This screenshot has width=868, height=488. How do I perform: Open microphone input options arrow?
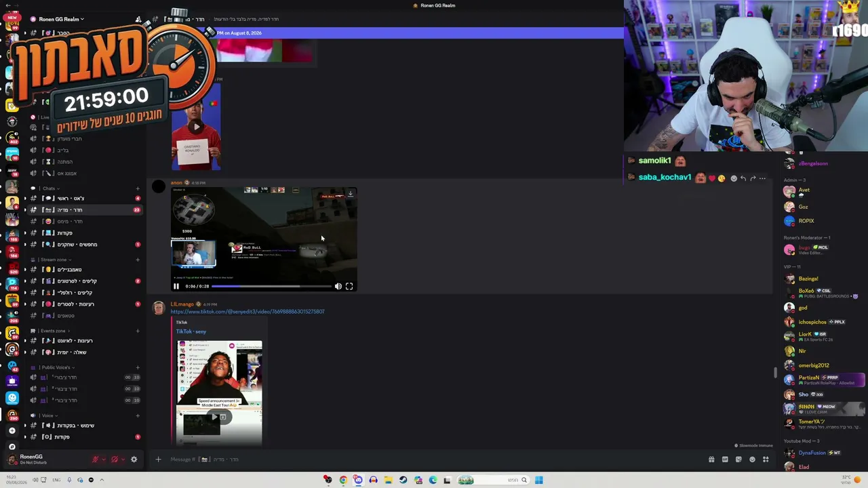point(103,460)
